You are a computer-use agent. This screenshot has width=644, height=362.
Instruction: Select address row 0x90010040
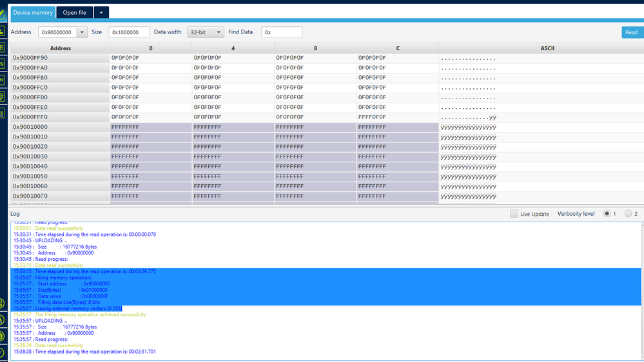tap(60, 166)
